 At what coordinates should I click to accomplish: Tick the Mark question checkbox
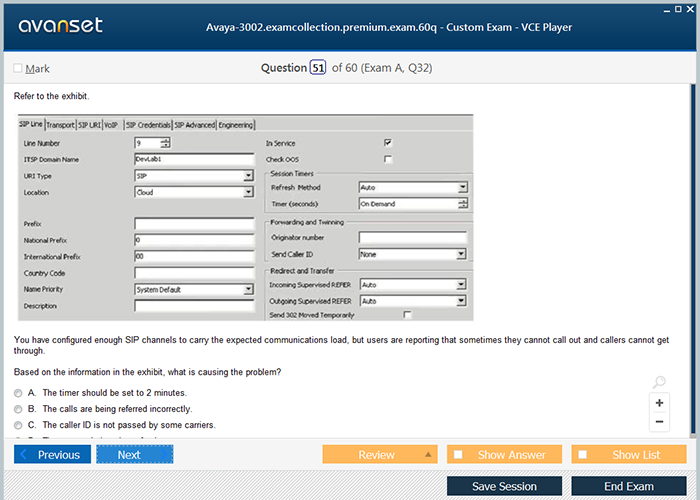[x=18, y=68]
